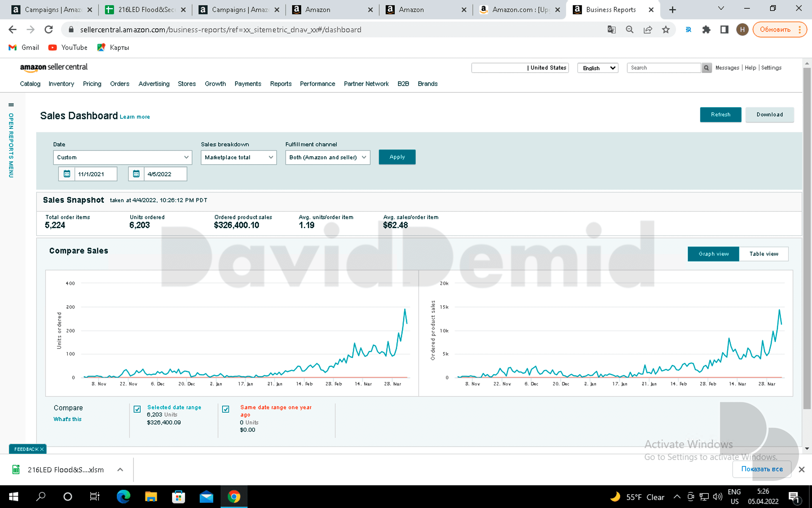
Task: Open File Explorer from taskbar
Action: [151, 497]
